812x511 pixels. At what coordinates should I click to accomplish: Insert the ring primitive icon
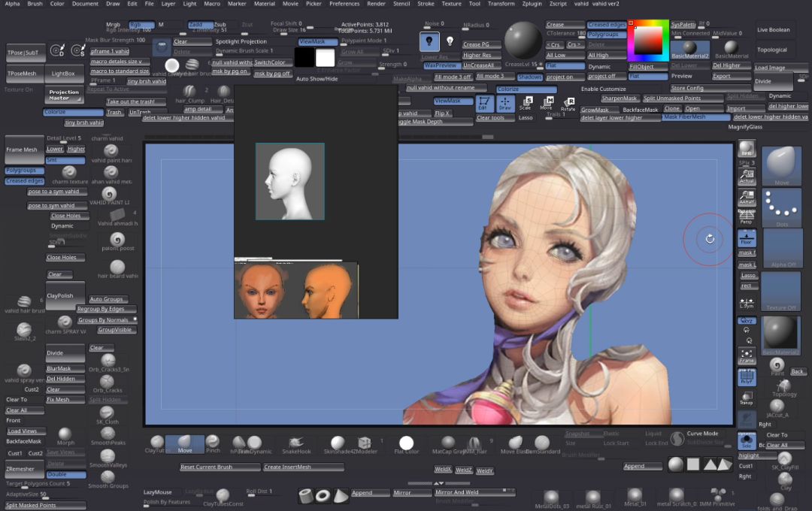(323, 496)
